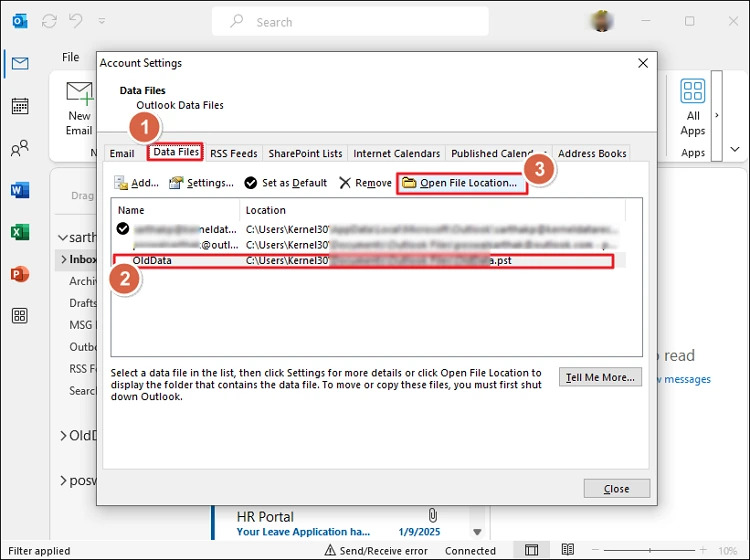This screenshot has width=750, height=560.
Task: Launch Excel from the sidebar
Action: coord(20,232)
